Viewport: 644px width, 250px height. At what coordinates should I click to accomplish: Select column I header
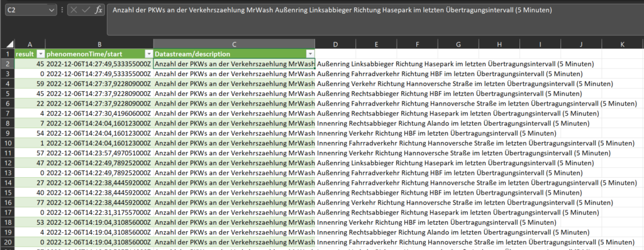tap(540, 45)
